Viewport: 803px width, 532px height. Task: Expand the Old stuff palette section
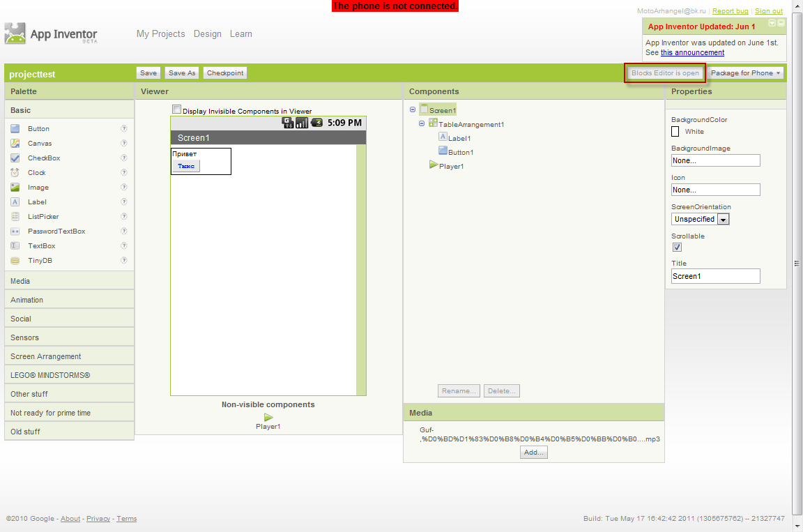pyautogui.click(x=69, y=432)
